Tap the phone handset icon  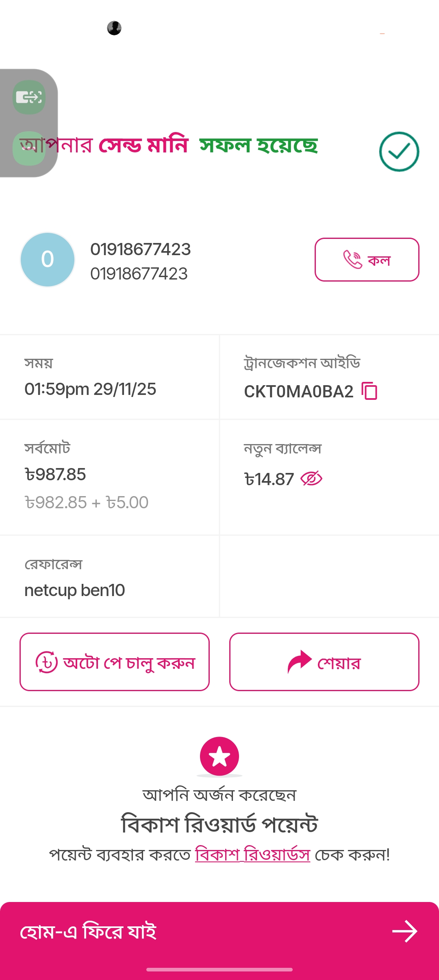pyautogui.click(x=352, y=260)
